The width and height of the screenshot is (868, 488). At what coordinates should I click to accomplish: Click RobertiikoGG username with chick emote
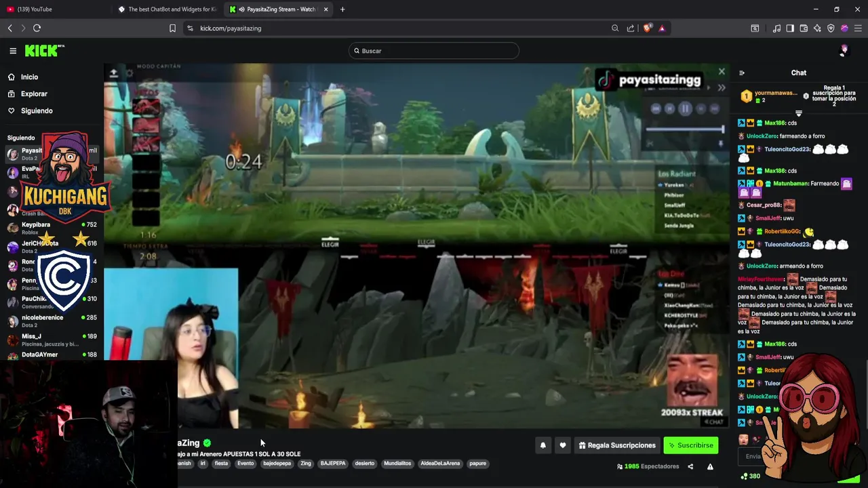click(782, 232)
